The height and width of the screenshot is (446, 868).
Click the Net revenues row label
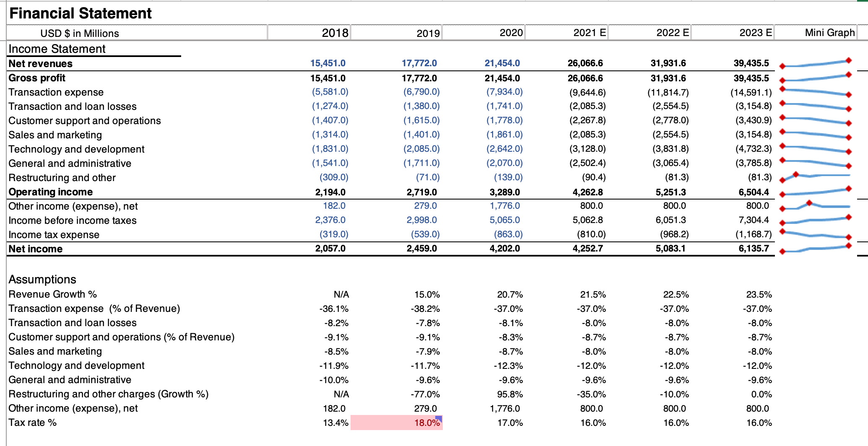coord(40,64)
